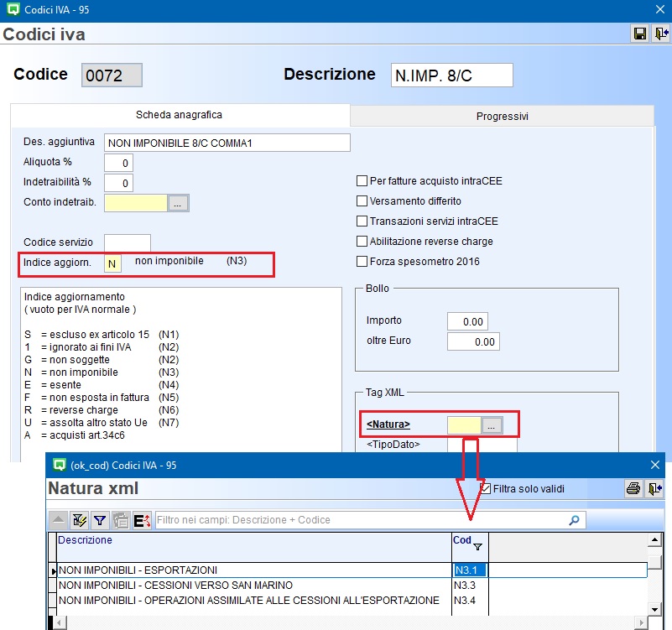Click the Aliquota % field
The image size is (672, 630).
coord(119,163)
